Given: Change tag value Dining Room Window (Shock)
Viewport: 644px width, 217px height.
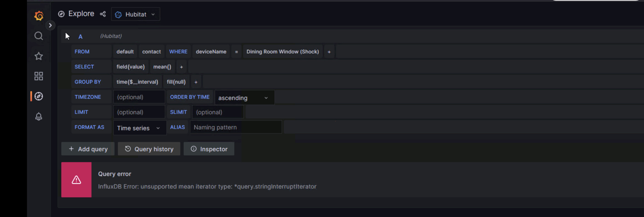Looking at the screenshot, I should tap(283, 52).
